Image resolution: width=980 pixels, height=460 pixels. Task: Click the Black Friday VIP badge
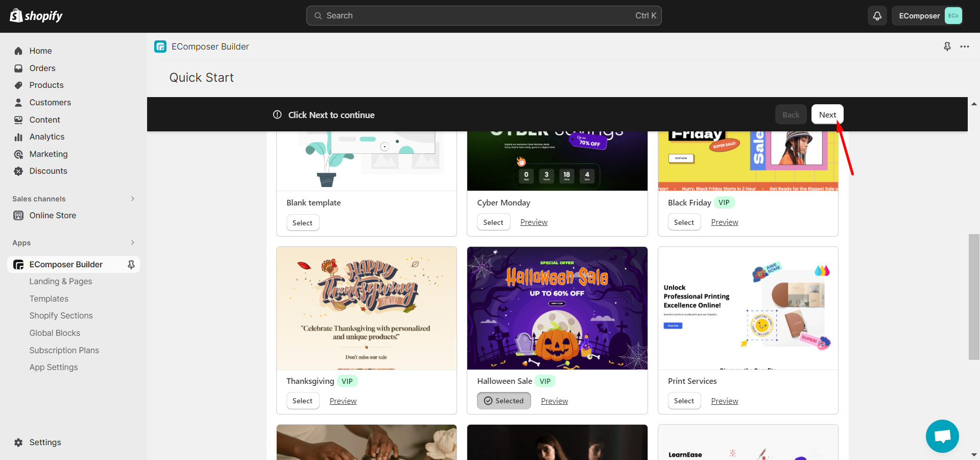coord(724,202)
